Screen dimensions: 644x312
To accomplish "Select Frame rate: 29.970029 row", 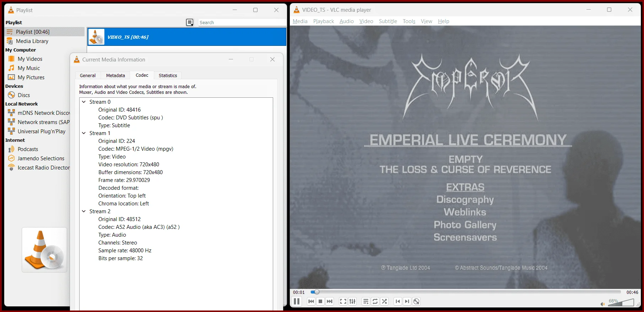I will (x=124, y=180).
